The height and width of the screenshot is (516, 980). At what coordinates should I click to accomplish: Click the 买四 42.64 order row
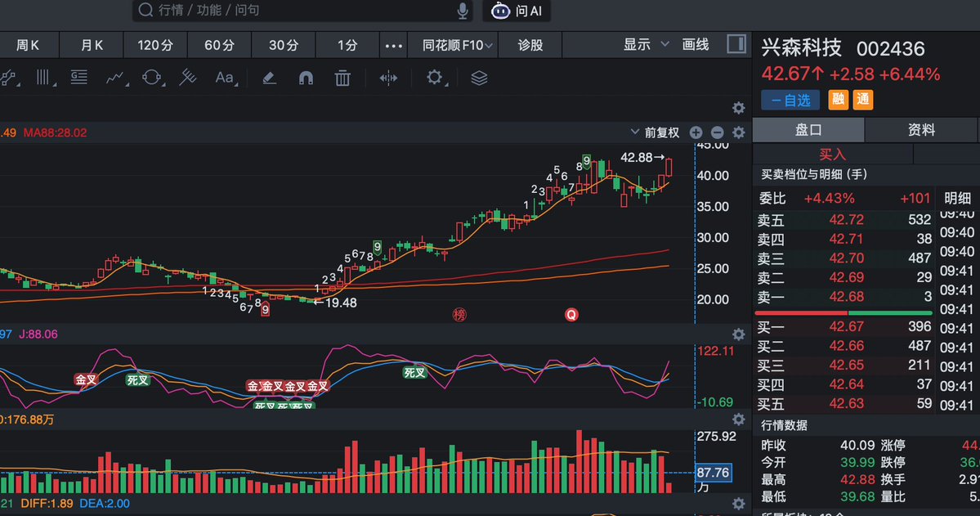pos(844,384)
